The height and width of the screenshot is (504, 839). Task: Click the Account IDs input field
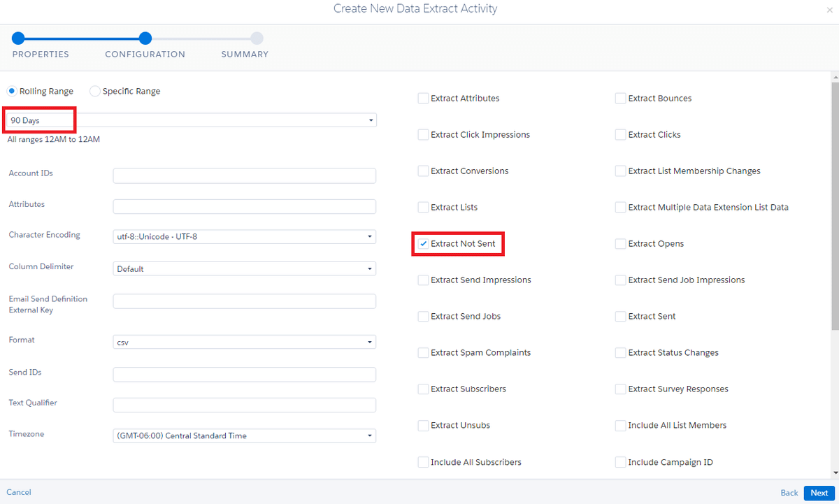(244, 175)
